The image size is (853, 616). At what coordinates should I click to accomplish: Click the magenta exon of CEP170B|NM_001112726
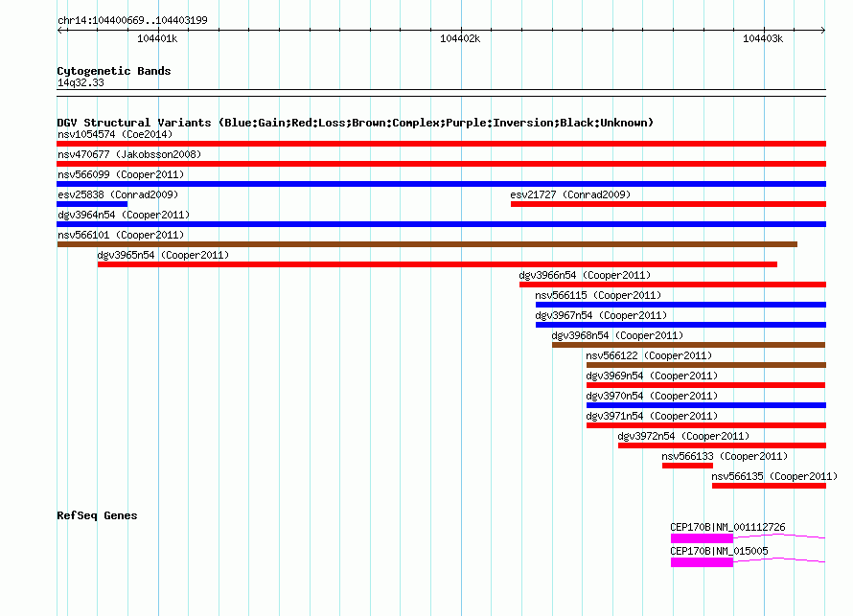[x=702, y=538]
